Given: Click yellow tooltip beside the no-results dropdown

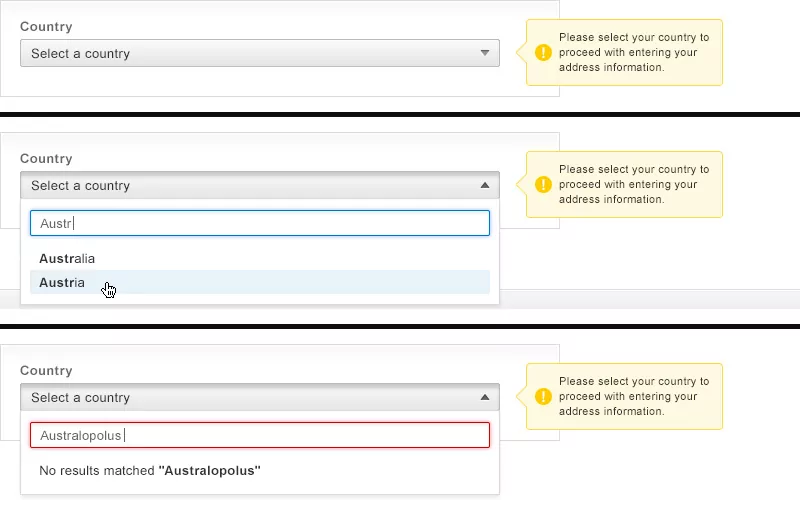Looking at the screenshot, I should click(635, 397).
